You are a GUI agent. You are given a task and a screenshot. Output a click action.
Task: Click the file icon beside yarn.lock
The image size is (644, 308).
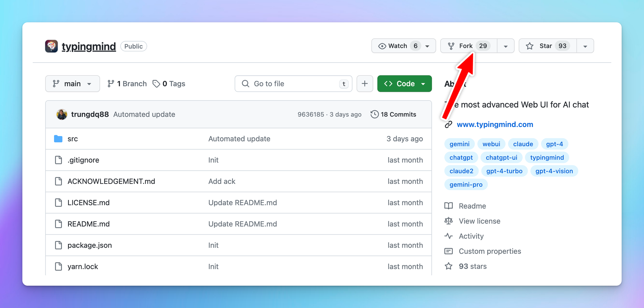pos(58,267)
